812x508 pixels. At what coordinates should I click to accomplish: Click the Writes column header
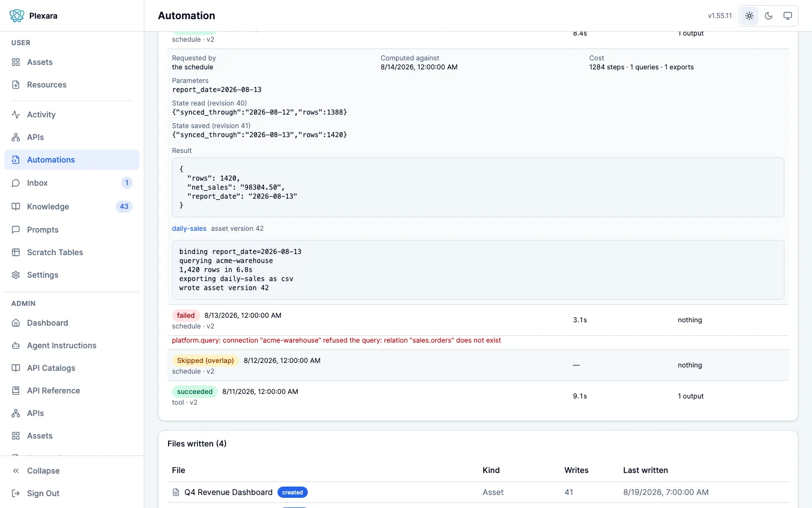576,470
